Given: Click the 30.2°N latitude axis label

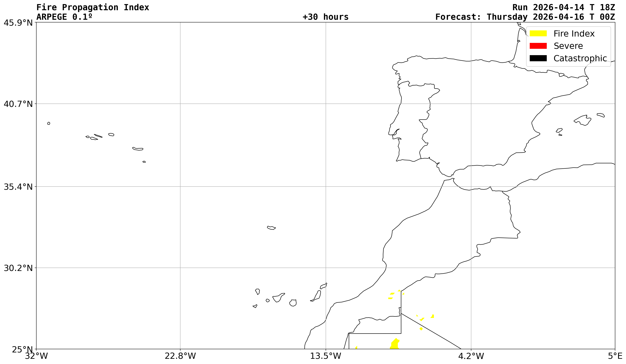Looking at the screenshot, I should 18,268.
